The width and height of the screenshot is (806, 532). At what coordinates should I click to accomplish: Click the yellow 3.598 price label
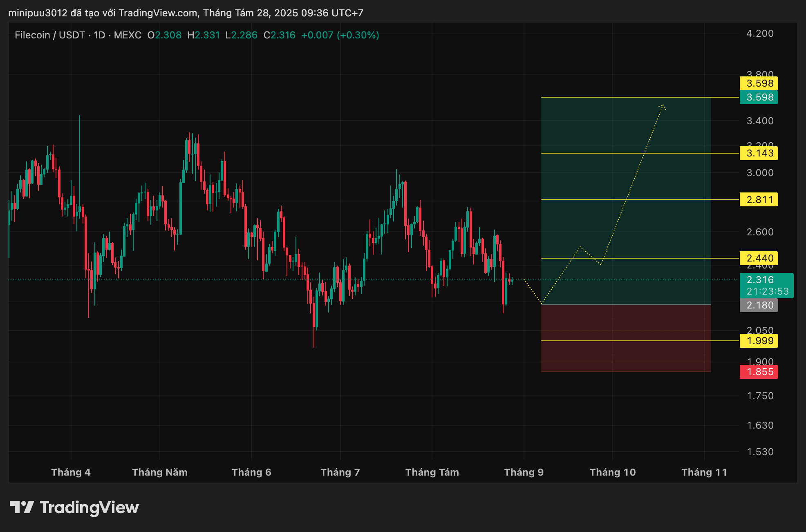tap(759, 83)
